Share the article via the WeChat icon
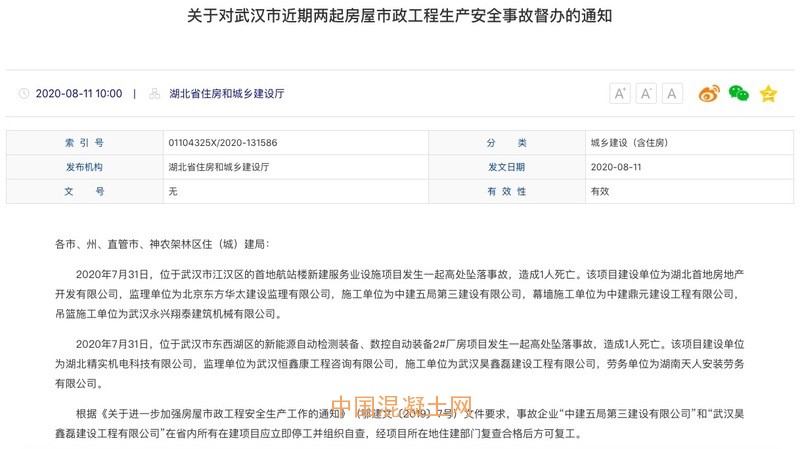The width and height of the screenshot is (800, 449). pos(738,93)
